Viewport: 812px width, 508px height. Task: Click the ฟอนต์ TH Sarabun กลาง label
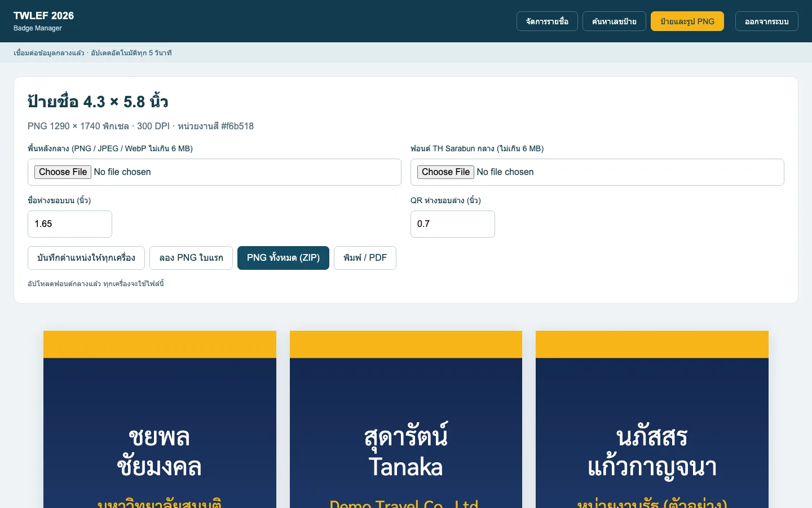pos(477,148)
